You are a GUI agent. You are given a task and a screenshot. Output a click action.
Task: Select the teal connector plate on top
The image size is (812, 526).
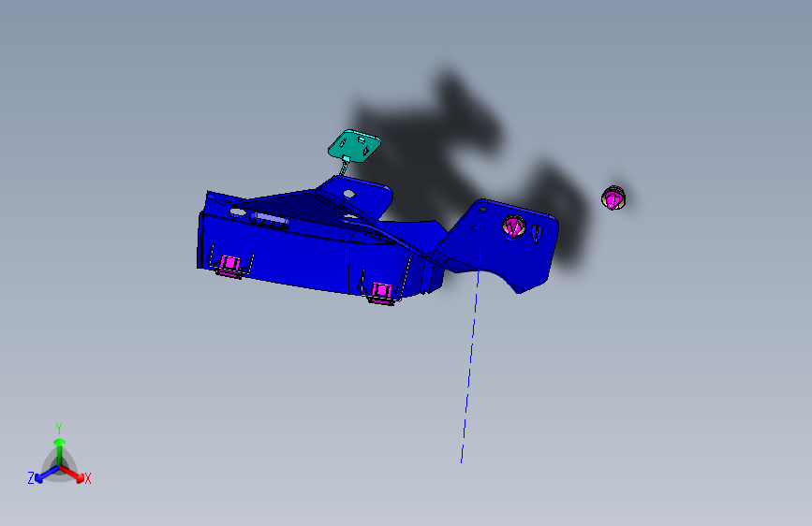point(354,146)
